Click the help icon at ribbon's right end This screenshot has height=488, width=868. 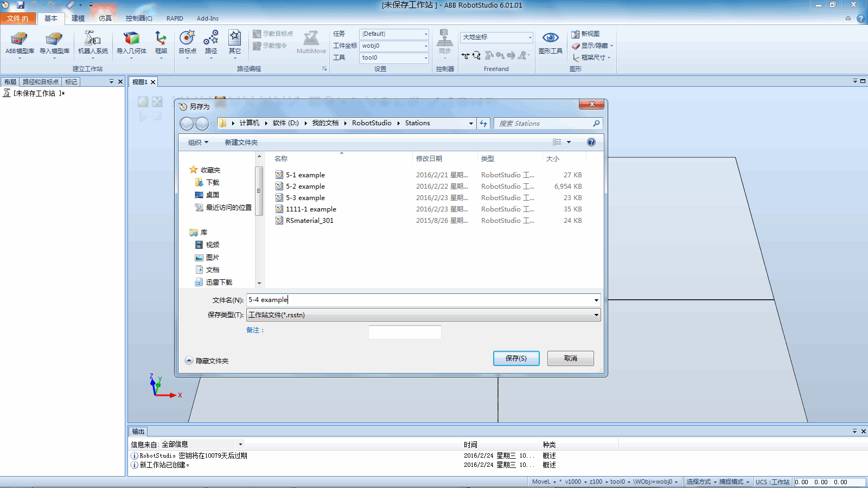pyautogui.click(x=861, y=18)
